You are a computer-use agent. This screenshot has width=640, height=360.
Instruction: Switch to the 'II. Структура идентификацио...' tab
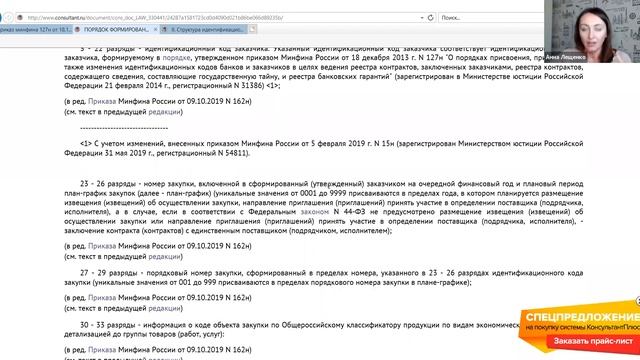pyautogui.click(x=203, y=29)
